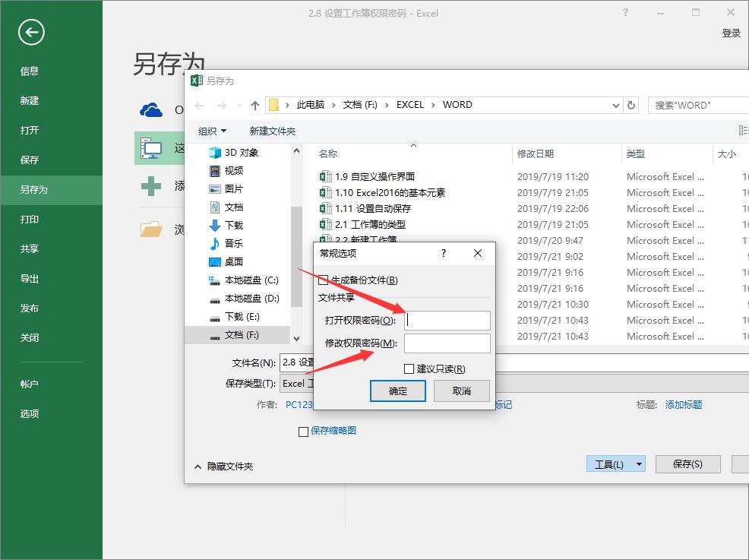
Task: Click the back arrow circle icon
Action: click(x=32, y=32)
